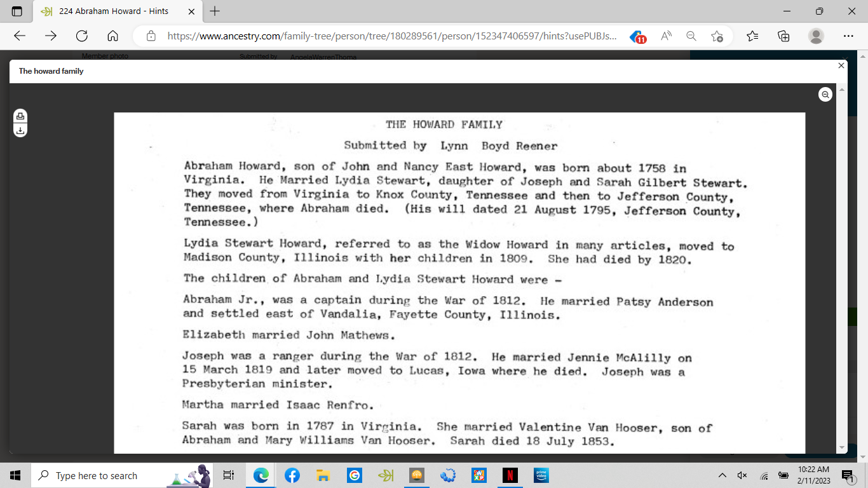868x488 pixels.
Task: Click the print icon beside the document
Action: [x=20, y=116]
